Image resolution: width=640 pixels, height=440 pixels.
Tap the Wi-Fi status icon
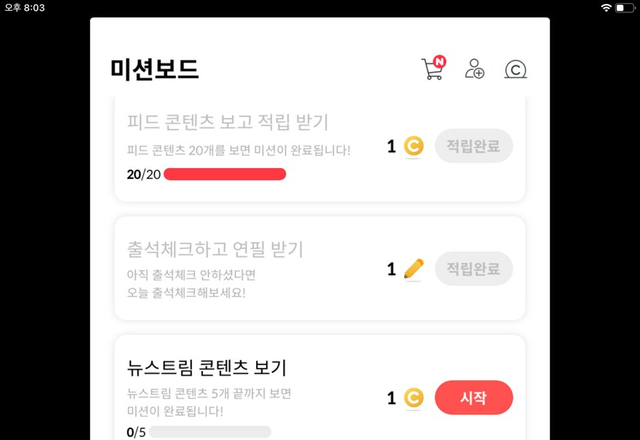click(606, 7)
